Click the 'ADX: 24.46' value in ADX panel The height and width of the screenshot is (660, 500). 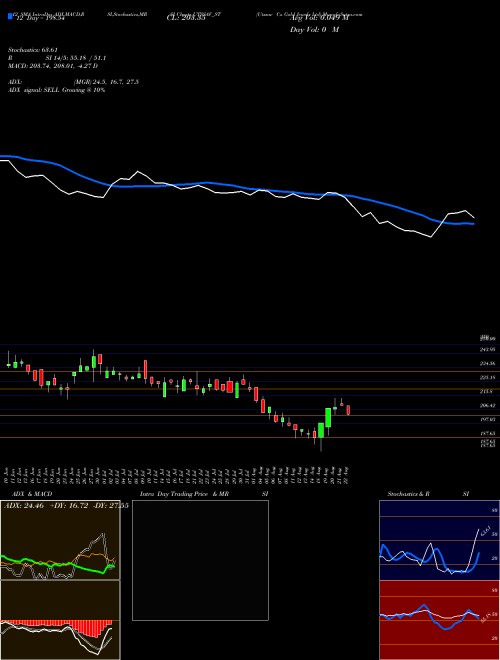click(x=24, y=505)
